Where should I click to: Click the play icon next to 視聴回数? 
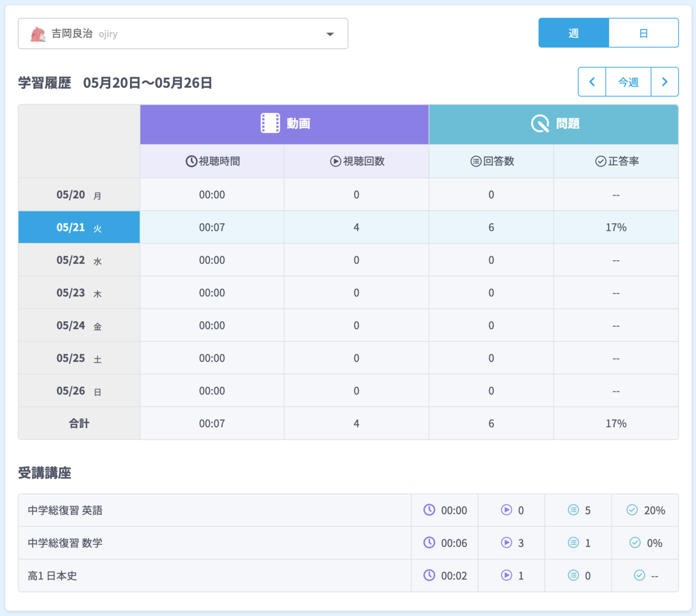click(335, 161)
